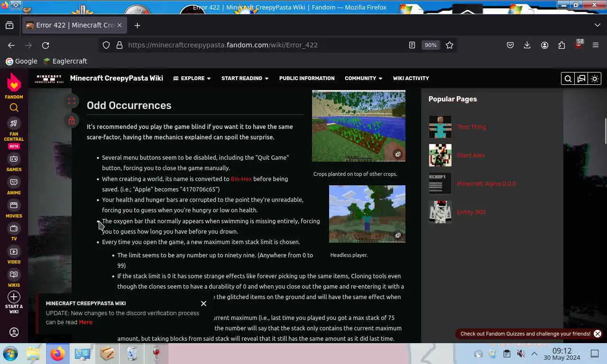Open the Video section in sidebar
The image size is (607, 364).
[14, 256]
